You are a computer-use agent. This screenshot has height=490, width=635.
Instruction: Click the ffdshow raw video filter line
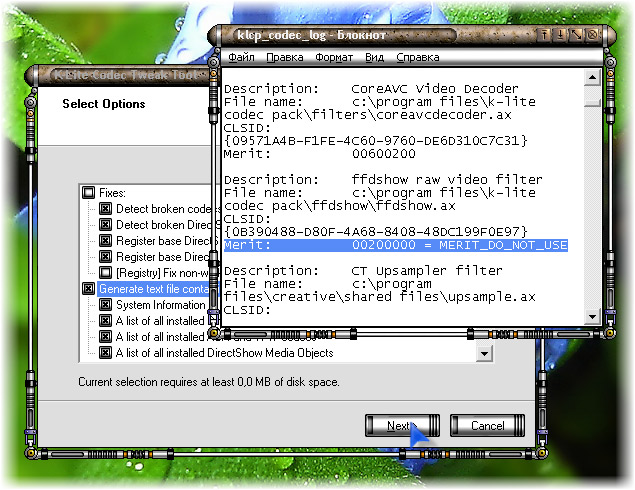383,179
